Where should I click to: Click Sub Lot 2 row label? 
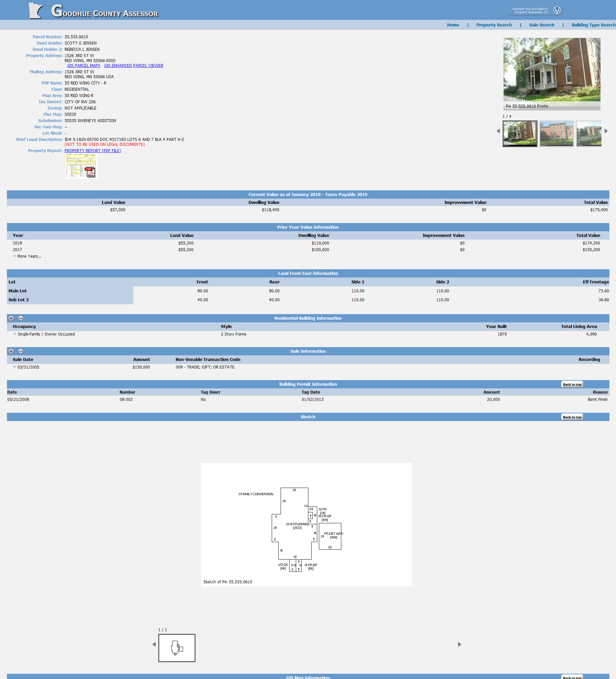click(x=18, y=300)
